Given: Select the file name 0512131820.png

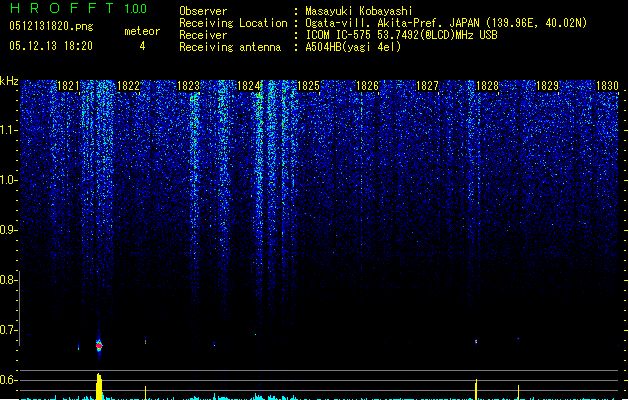Looking at the screenshot, I should click(x=51, y=26).
